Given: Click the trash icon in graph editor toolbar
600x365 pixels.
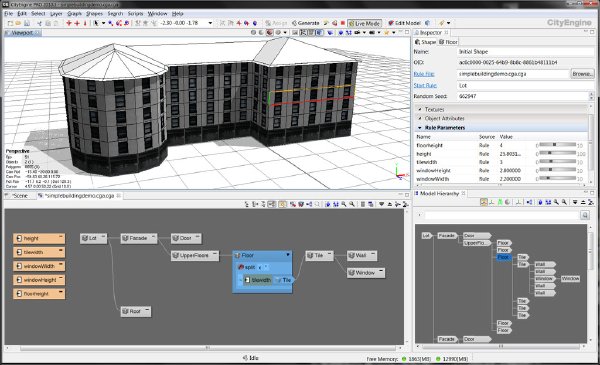Looking at the screenshot, I should [x=363, y=205].
